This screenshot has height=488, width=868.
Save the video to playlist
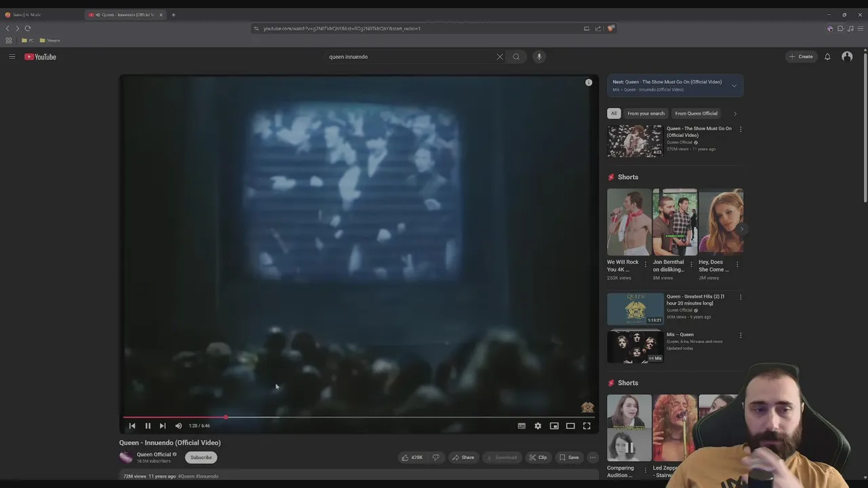569,457
